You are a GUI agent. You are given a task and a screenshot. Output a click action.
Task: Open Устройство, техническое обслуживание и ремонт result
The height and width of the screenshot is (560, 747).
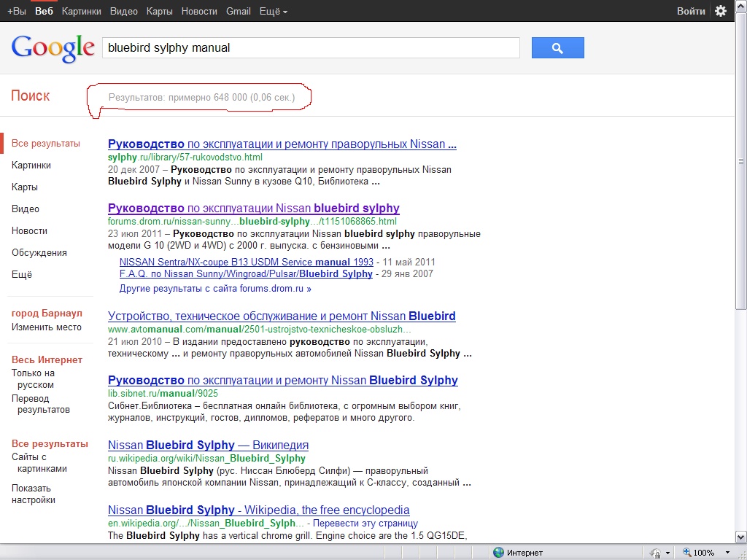tap(282, 316)
